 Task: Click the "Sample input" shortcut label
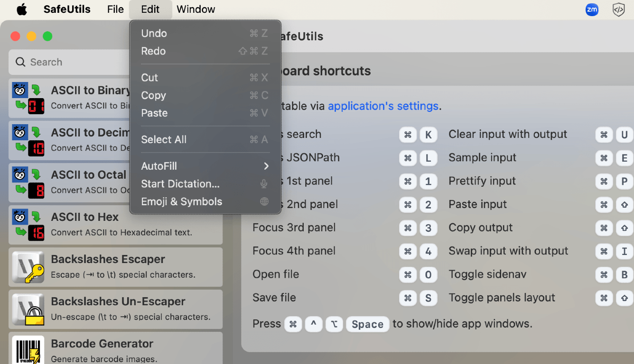coord(482,157)
